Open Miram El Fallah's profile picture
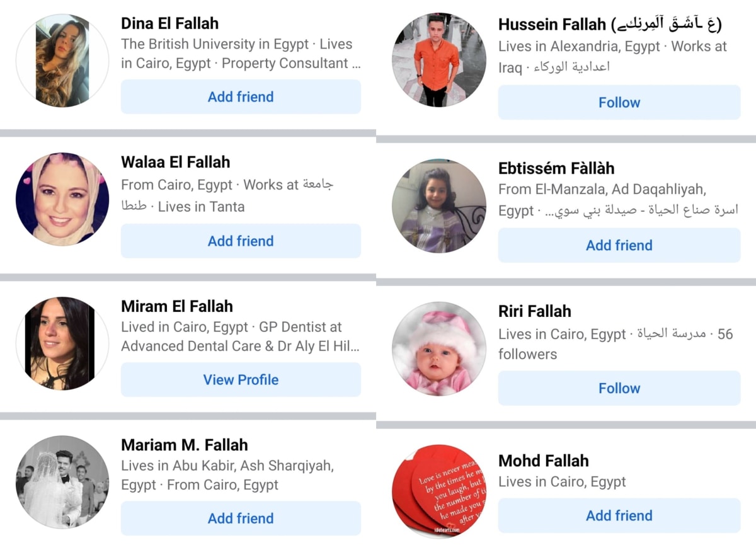This screenshot has width=756, height=550. [x=62, y=343]
